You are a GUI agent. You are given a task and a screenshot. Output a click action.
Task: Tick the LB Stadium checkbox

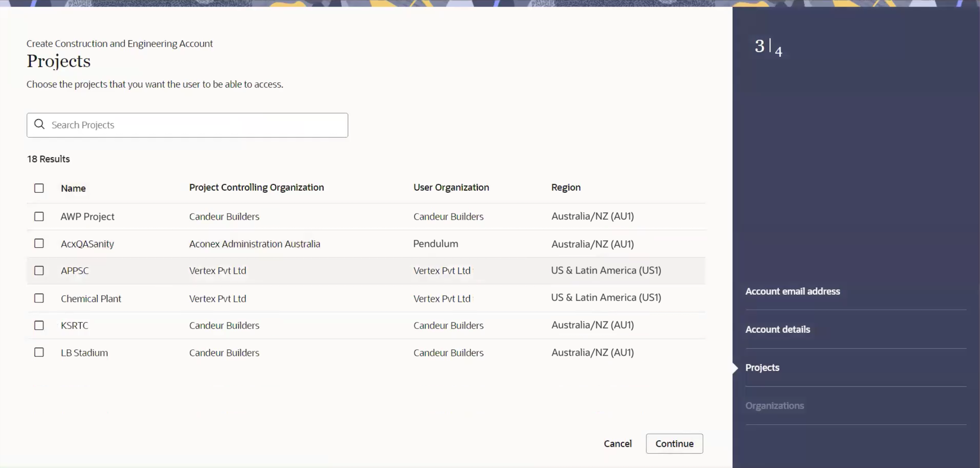(x=39, y=352)
